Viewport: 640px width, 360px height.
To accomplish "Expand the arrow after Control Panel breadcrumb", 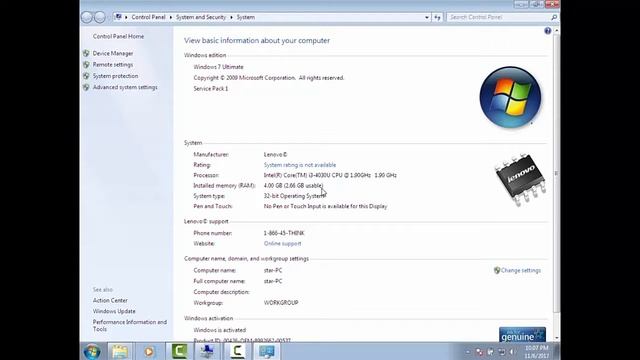I will tap(171, 17).
